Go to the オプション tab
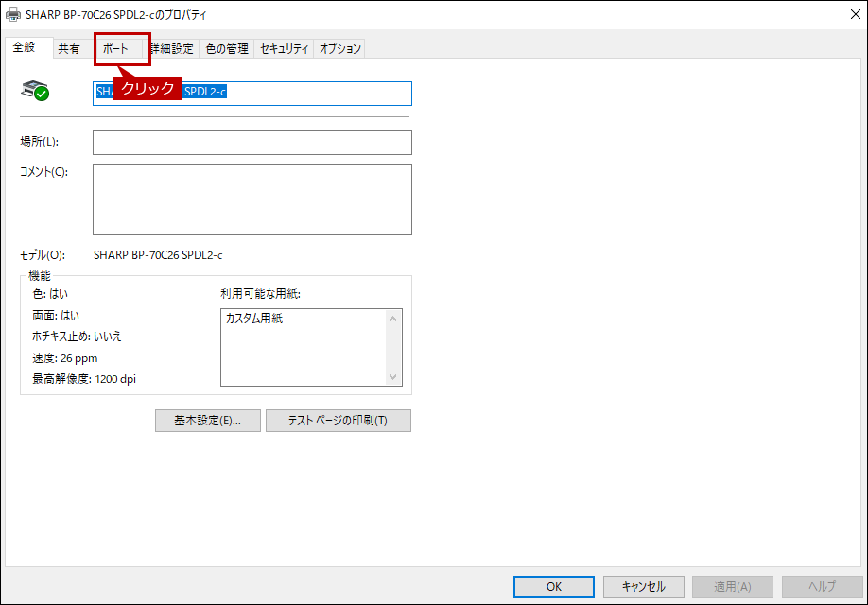Viewport: 868px width, 605px height. 339,49
